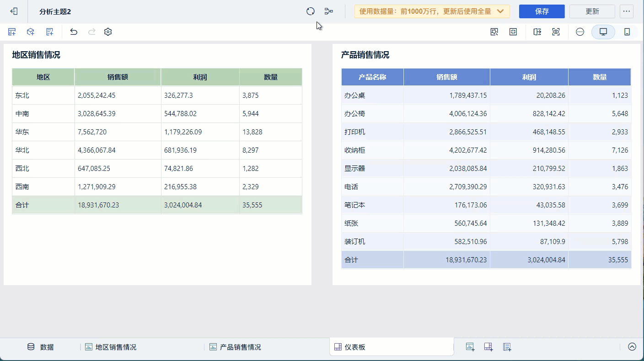Open the 地区销售情况 bottom tab
This screenshot has width=644, height=361.
click(111, 347)
